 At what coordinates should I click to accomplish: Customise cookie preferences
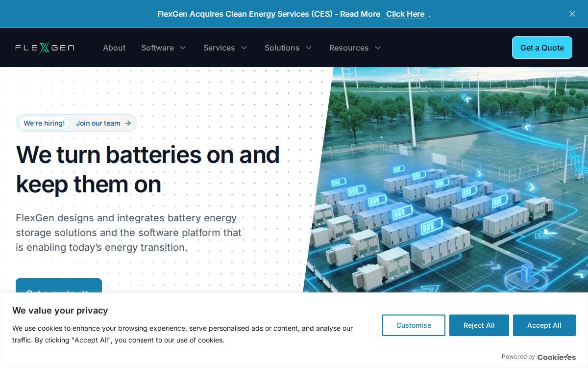[414, 325]
